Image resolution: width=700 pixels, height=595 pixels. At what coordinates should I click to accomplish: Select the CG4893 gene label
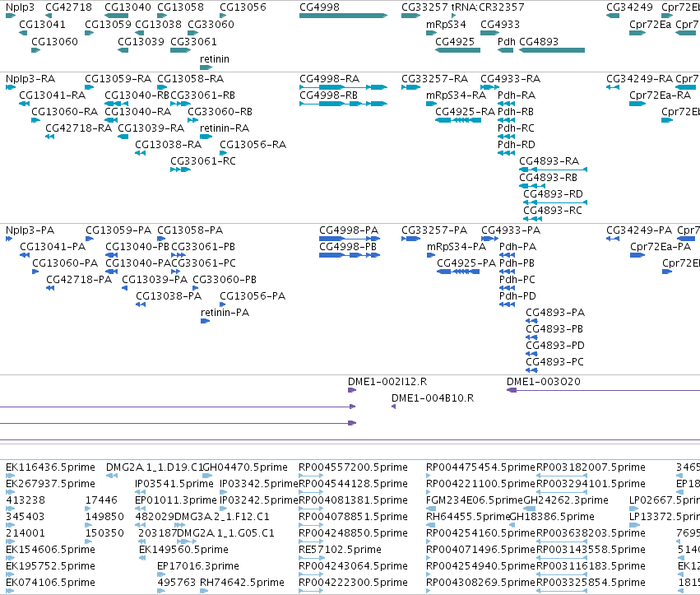coord(539,41)
